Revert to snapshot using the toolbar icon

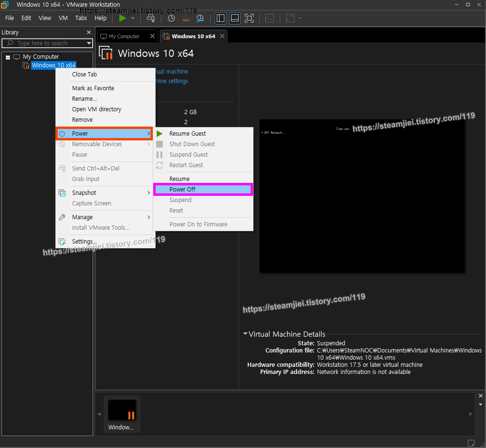pos(185,18)
